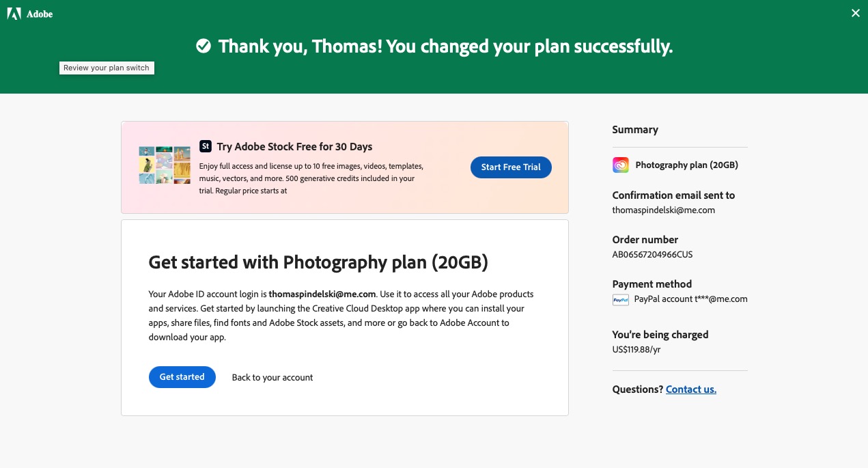Click the PayPal payment method icon
The image size is (868, 468).
(x=620, y=299)
